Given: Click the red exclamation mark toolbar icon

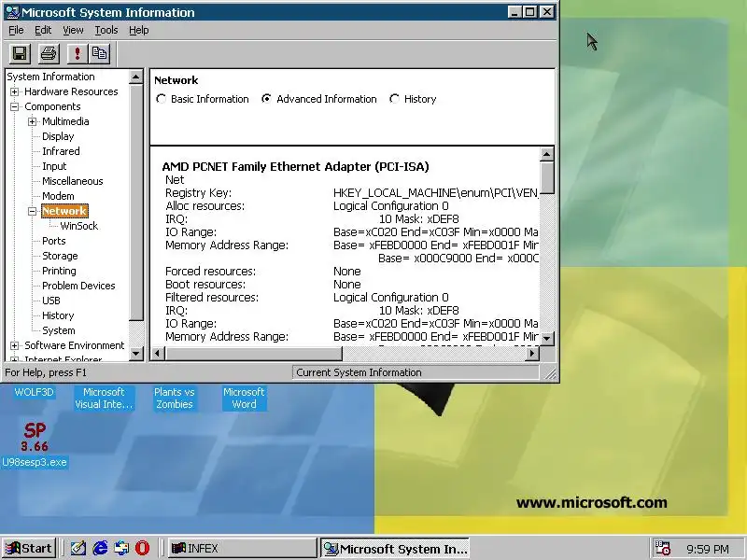Looking at the screenshot, I should point(78,53).
